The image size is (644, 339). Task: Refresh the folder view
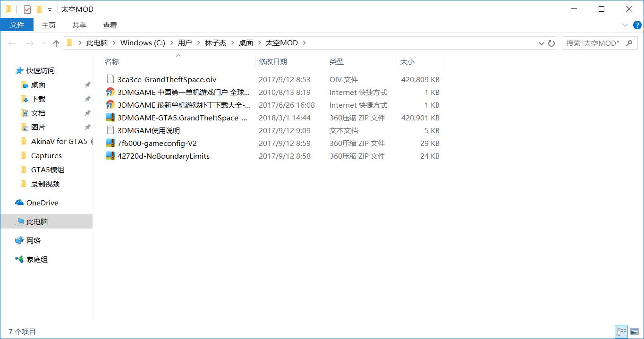[552, 43]
